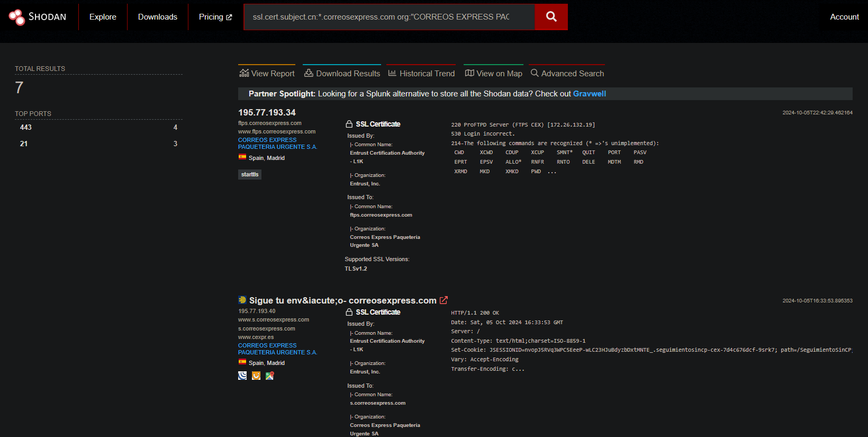Click the blue swirl technology icon
This screenshot has height=437, width=868.
(x=242, y=376)
